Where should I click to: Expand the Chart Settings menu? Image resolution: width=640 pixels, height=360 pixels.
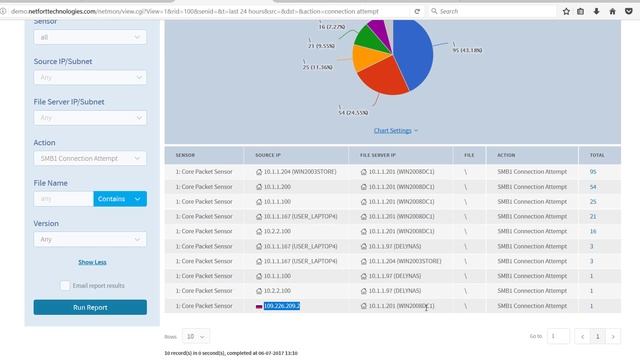[396, 131]
